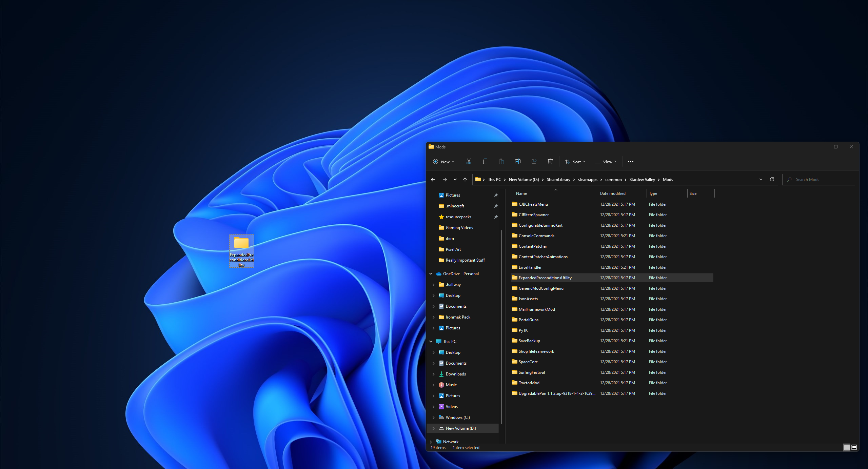
Task: Go up one folder level with the Up arrow
Action: click(x=465, y=180)
